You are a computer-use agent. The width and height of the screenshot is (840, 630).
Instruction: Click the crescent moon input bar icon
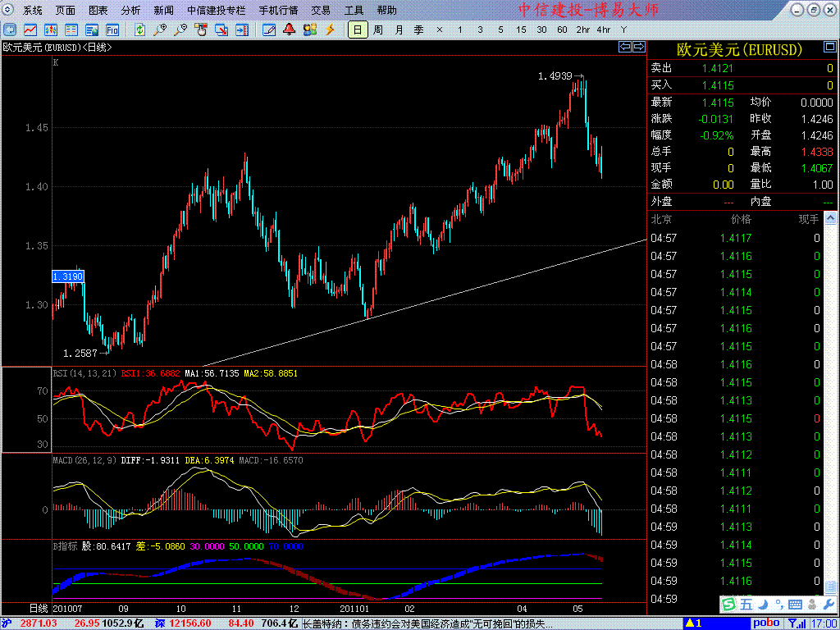pyautogui.click(x=764, y=605)
